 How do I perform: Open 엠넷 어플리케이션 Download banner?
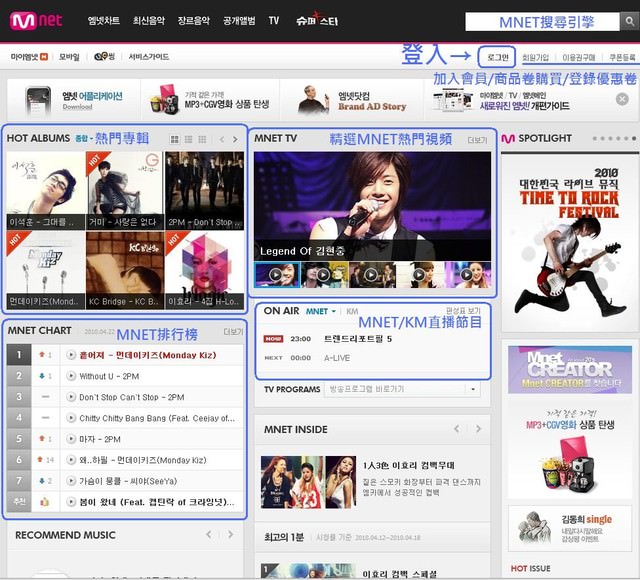(x=73, y=100)
